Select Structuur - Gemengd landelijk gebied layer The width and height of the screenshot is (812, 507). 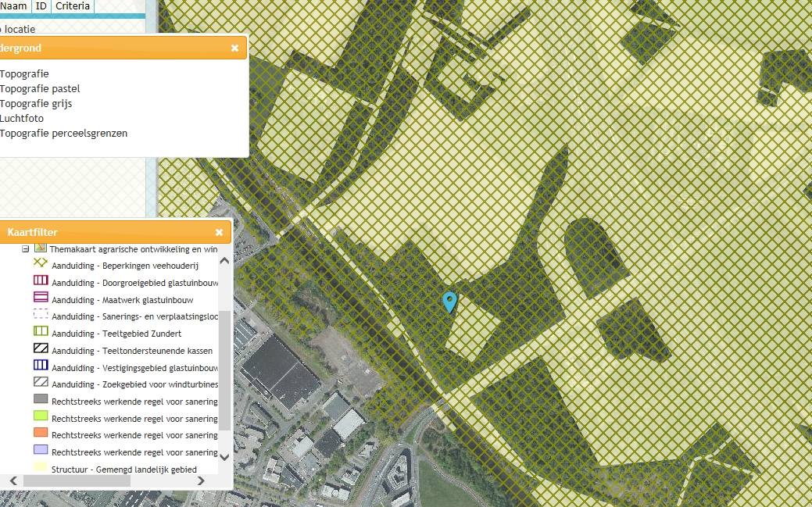pos(123,470)
